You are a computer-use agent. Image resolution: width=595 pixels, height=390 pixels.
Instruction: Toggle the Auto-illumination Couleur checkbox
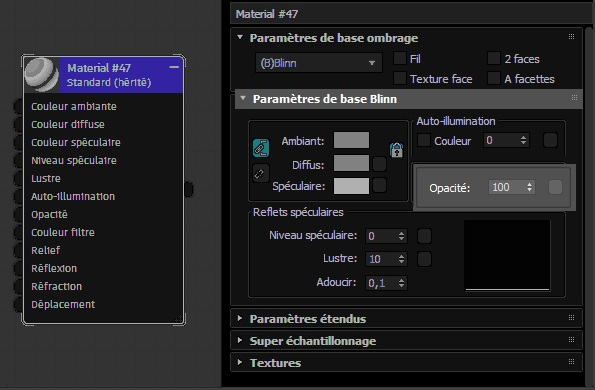(423, 140)
